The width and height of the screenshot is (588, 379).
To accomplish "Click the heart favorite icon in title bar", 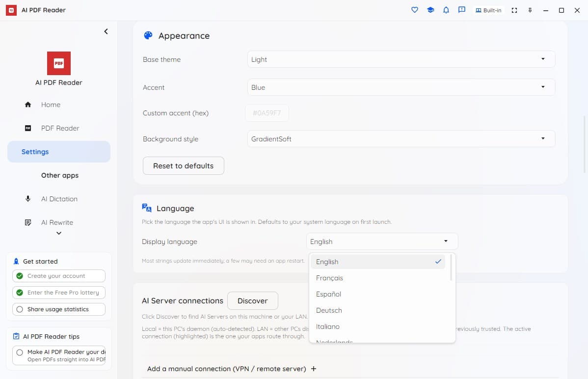I will pyautogui.click(x=414, y=10).
